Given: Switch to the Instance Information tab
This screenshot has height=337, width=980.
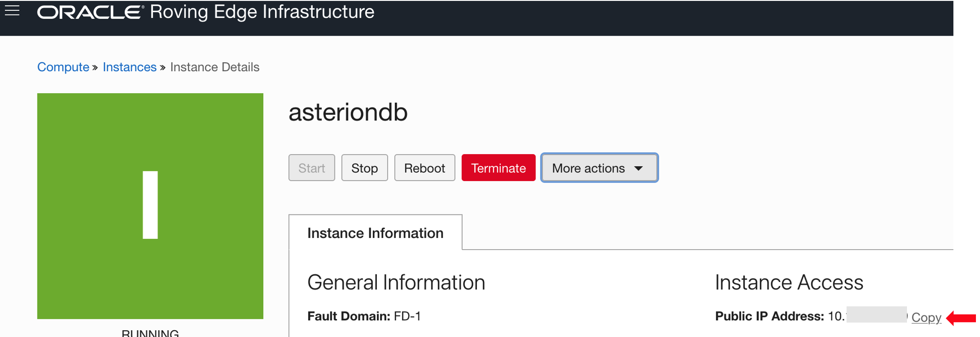Looking at the screenshot, I should (x=375, y=233).
